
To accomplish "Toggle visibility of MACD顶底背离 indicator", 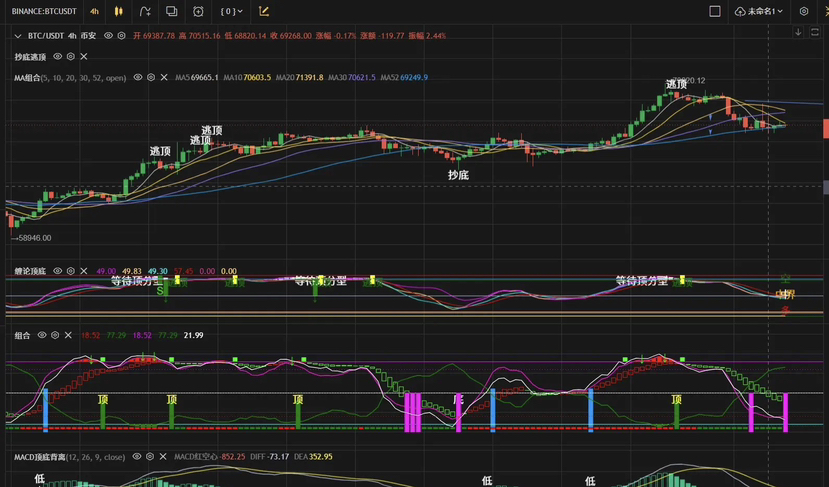I will (x=137, y=456).
